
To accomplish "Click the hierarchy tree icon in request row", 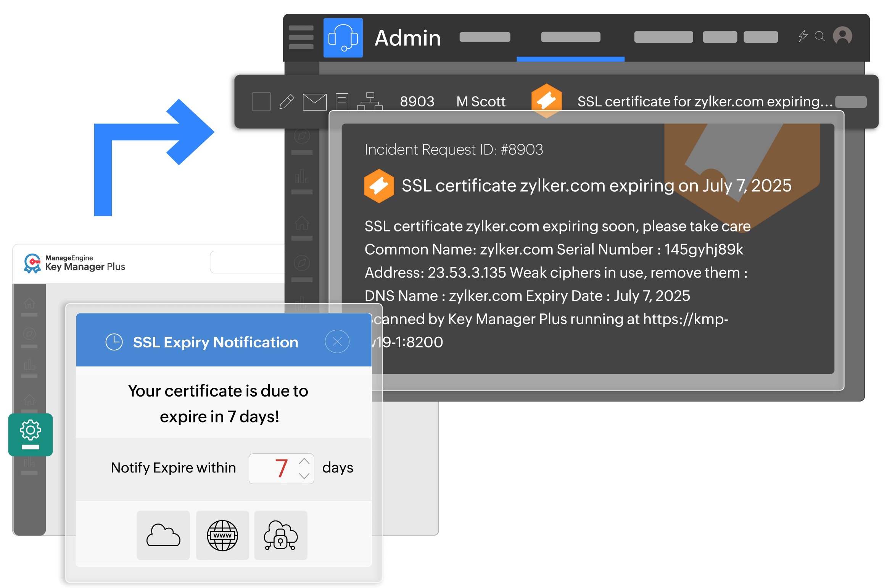I will 369,101.
